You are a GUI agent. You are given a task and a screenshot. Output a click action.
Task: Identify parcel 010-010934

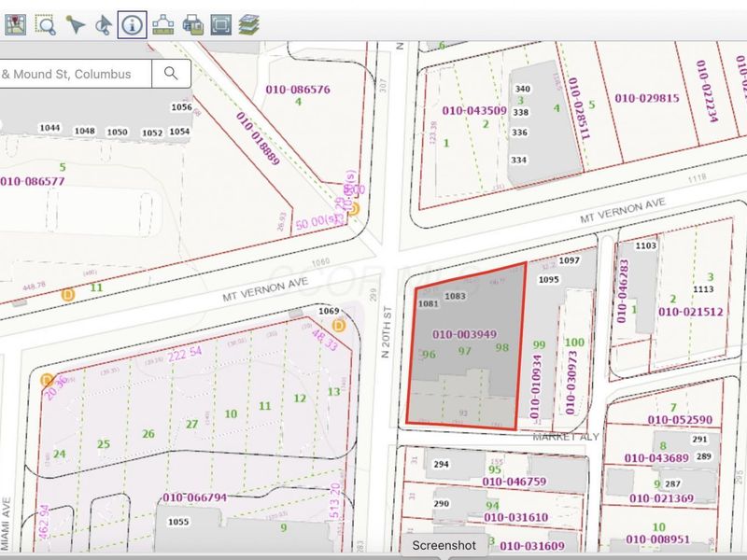(x=536, y=386)
